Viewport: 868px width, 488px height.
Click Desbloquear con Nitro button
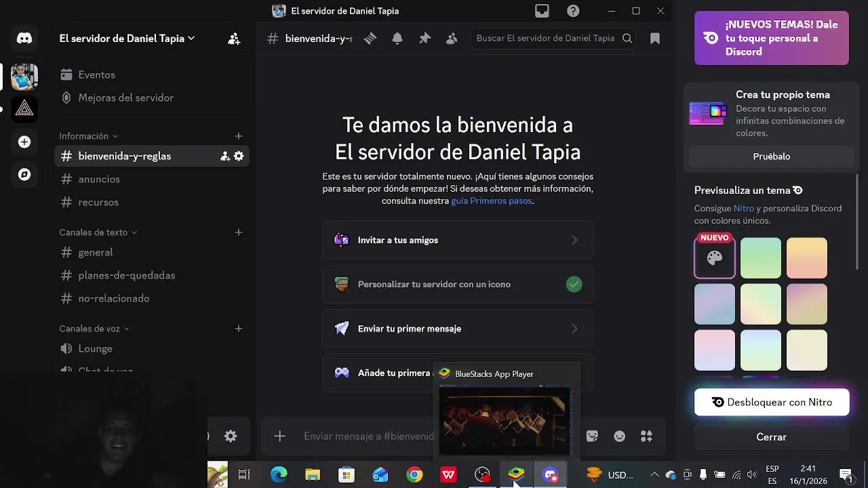(x=772, y=403)
